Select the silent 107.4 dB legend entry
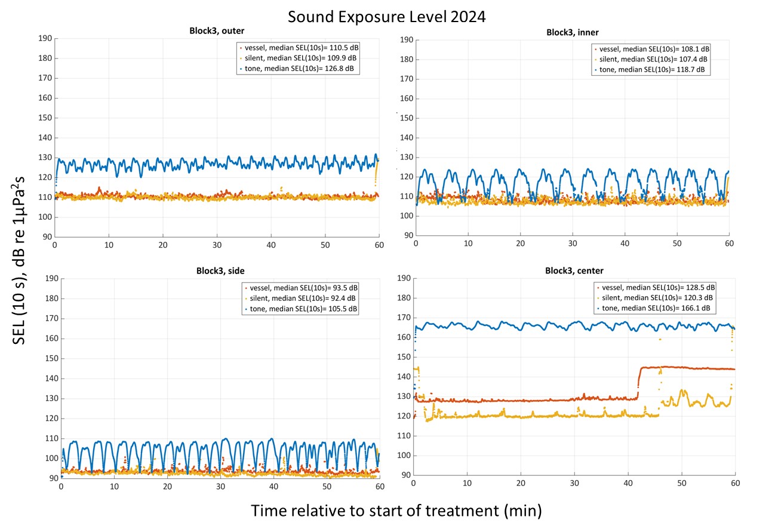Screen dimensions: 775x532 click(651, 59)
